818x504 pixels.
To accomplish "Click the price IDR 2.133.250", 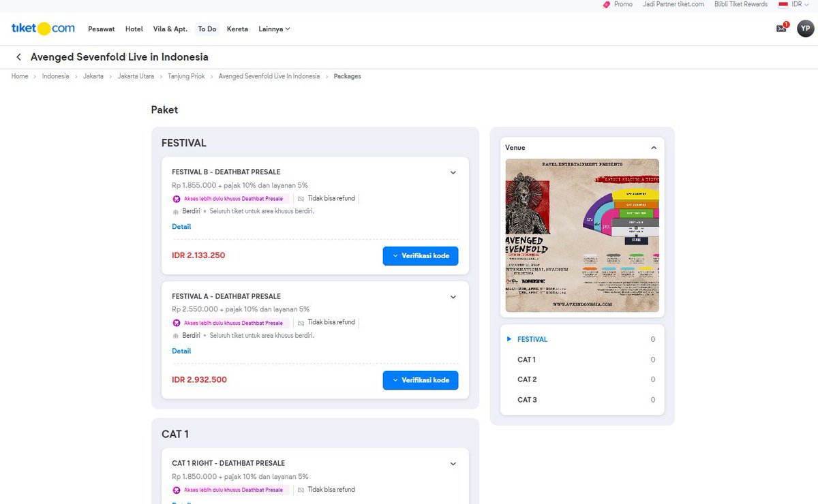I will tap(198, 255).
